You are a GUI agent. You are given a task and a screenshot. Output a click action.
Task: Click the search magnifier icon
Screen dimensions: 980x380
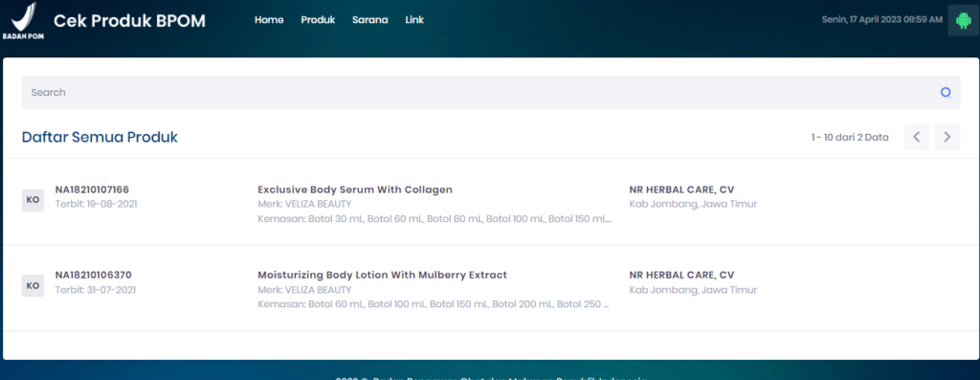(x=946, y=93)
